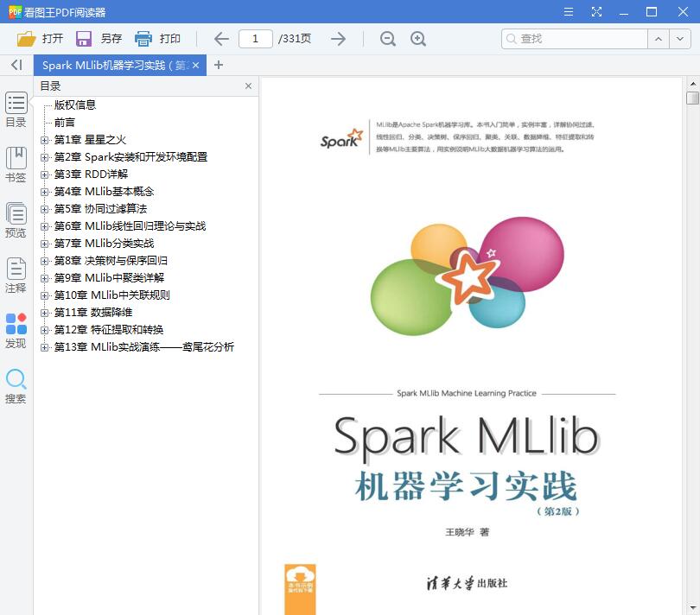This screenshot has height=615, width=700.
Task: Open chapter 第7章 MLlib分类实战
Action: click(x=104, y=244)
